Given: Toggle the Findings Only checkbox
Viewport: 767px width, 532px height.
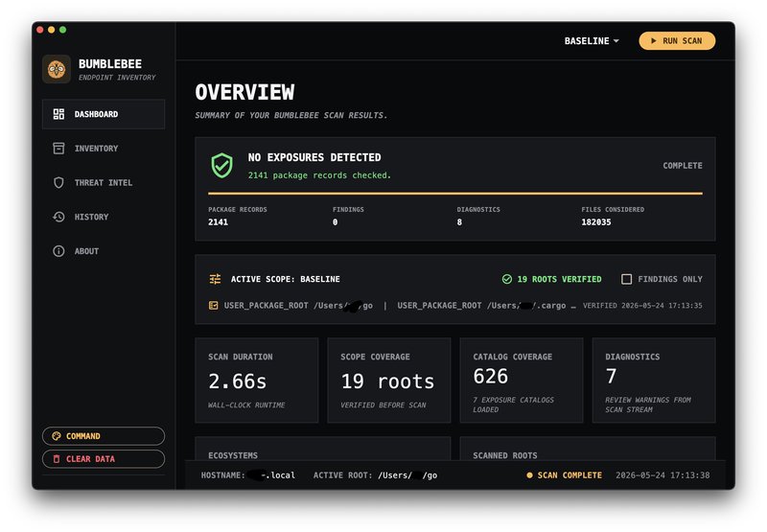Looking at the screenshot, I should pyautogui.click(x=626, y=279).
